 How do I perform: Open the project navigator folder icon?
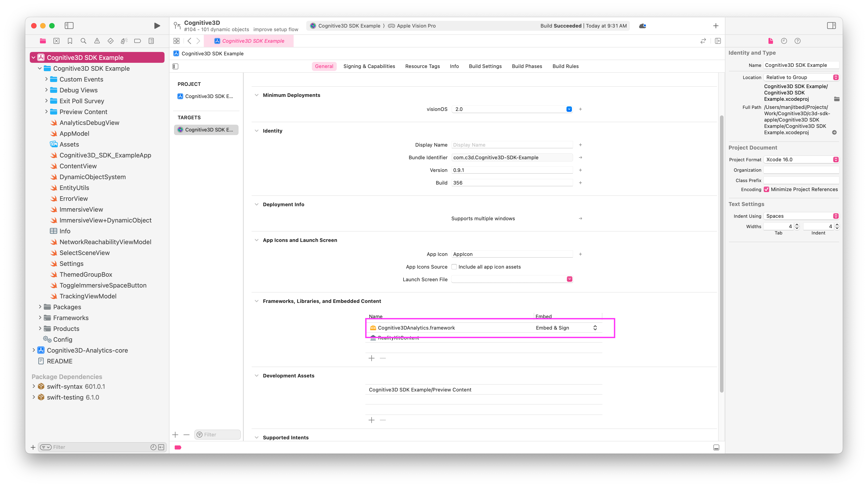click(x=43, y=41)
